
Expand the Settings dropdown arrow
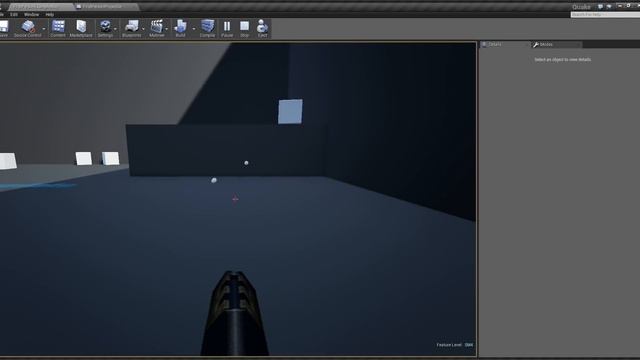coord(116,29)
